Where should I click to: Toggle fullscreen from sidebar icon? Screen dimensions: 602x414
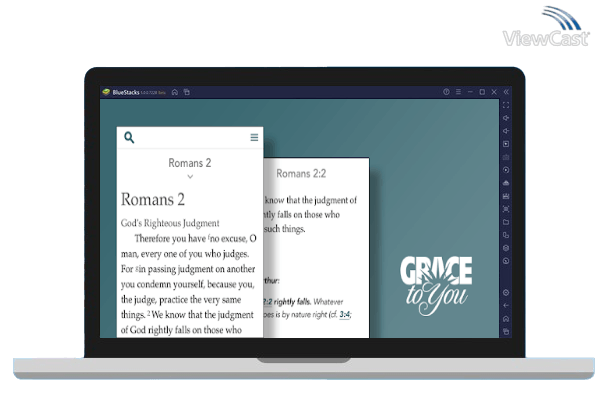506,105
